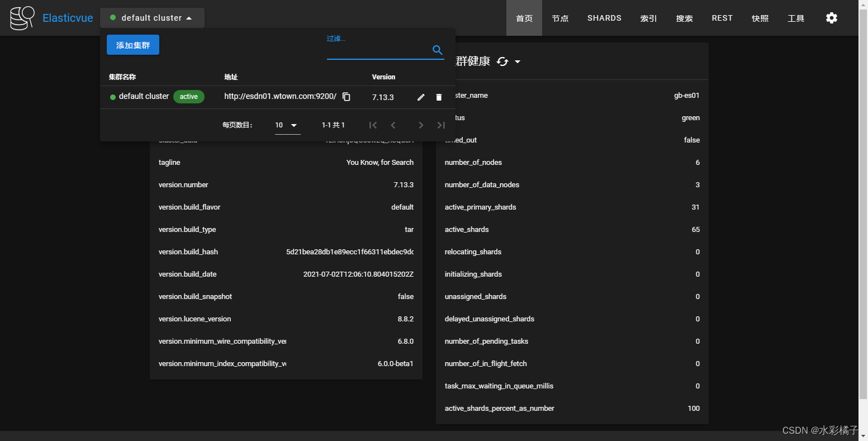Click the filter search magnifier icon
This screenshot has width=868, height=441.
click(x=438, y=50)
